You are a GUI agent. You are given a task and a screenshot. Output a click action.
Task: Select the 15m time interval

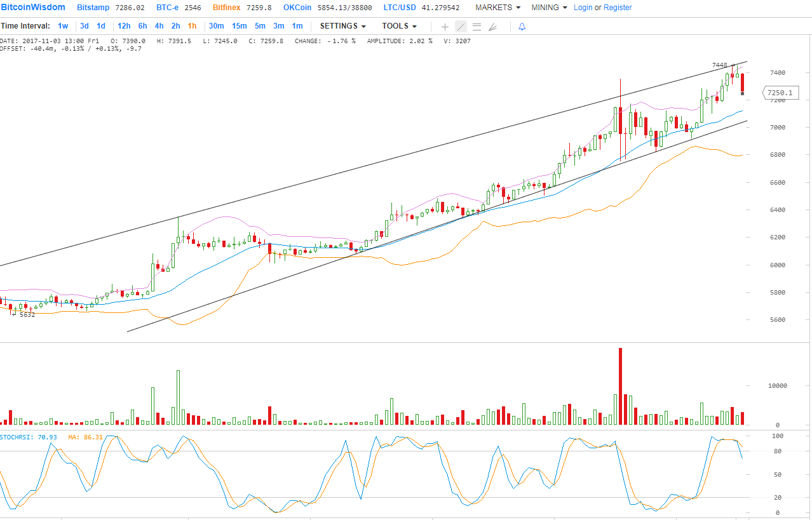pyautogui.click(x=239, y=26)
